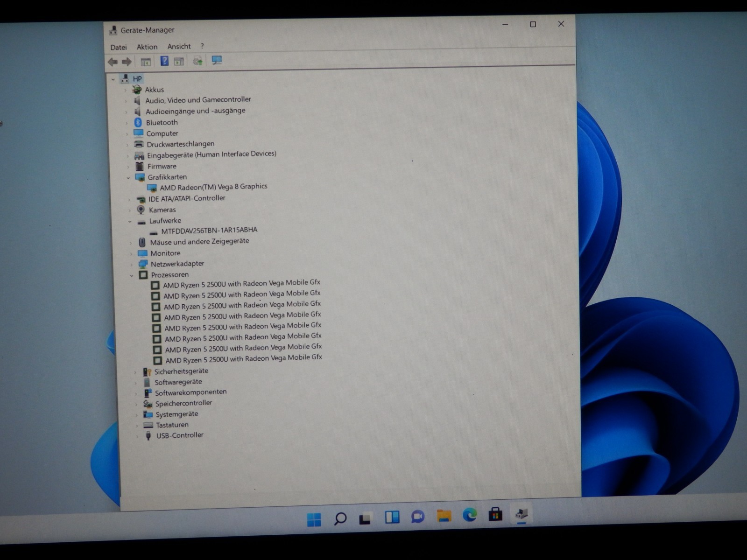
Task: Click the Forward arrow toolbar icon
Action: click(x=127, y=62)
